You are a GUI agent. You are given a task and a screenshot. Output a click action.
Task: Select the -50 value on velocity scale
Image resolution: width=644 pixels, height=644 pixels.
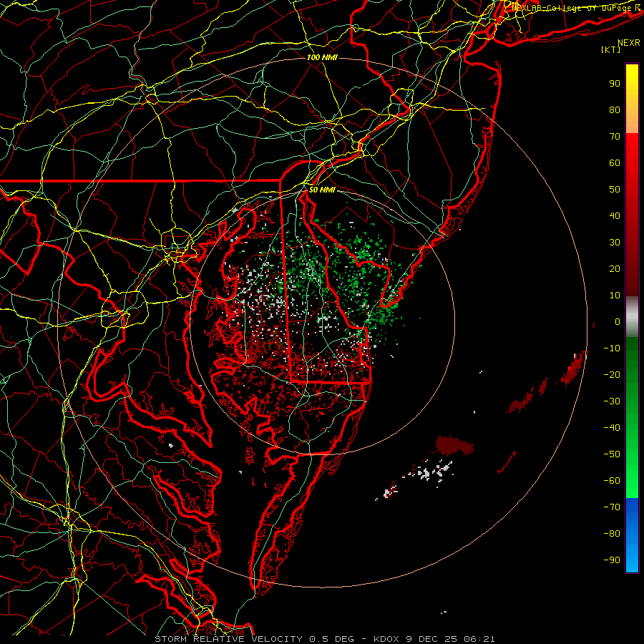coord(612,454)
